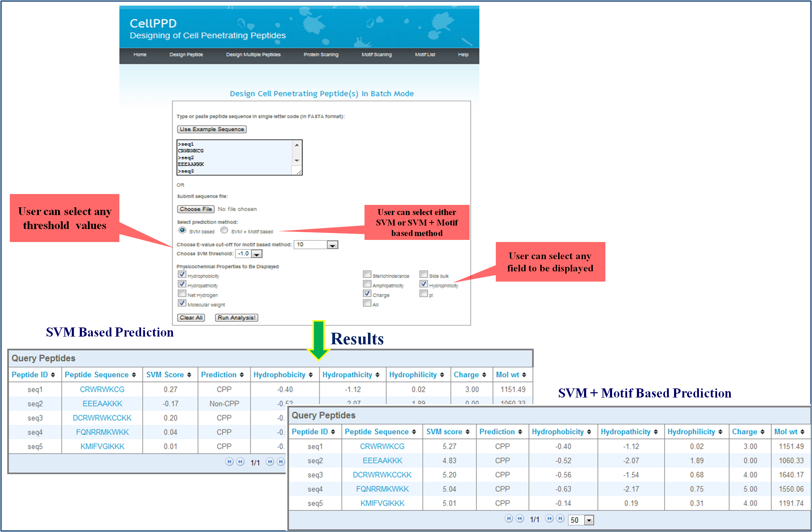Enable the Net Hydrogen checkbox

pyautogui.click(x=182, y=293)
